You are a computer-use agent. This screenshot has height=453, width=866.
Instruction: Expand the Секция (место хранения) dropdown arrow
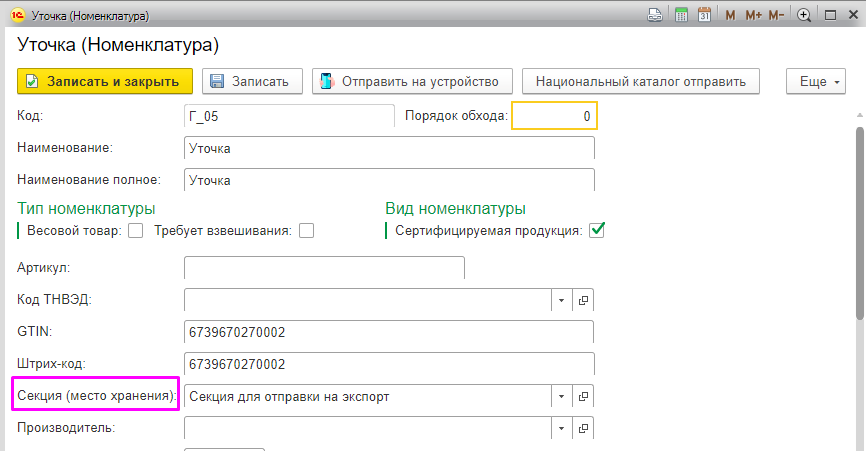(x=562, y=397)
